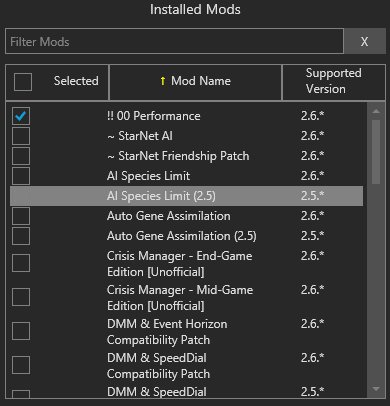Select Crisis Manager - Mid-Game Edition name
The image size is (390, 406).
tap(180, 298)
